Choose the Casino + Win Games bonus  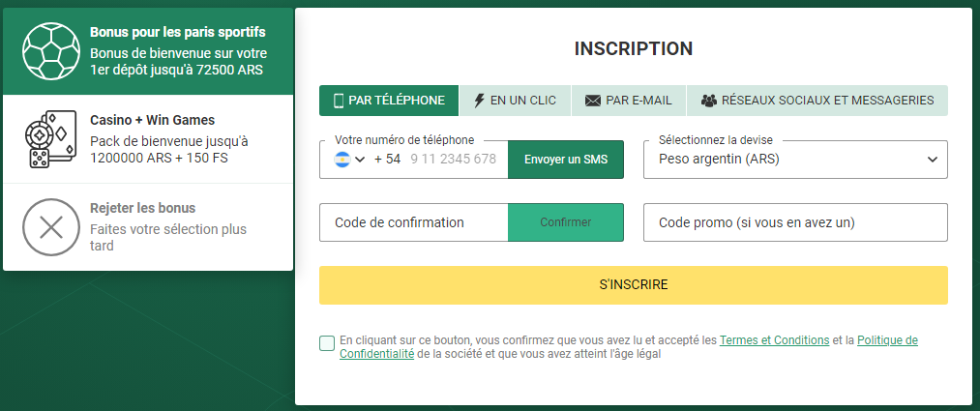click(x=148, y=138)
